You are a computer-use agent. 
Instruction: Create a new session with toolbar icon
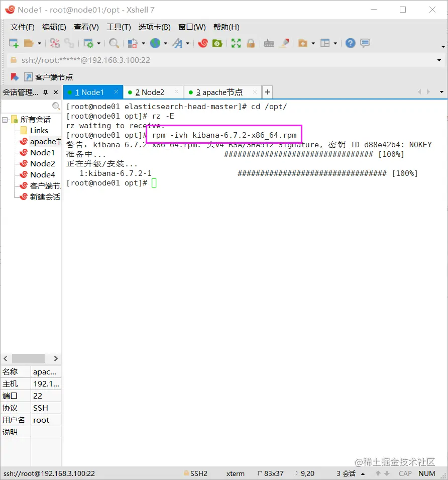click(x=14, y=43)
